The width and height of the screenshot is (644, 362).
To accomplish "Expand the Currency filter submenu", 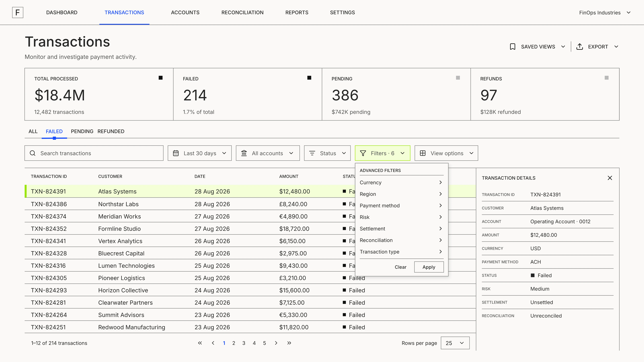I will click(401, 182).
